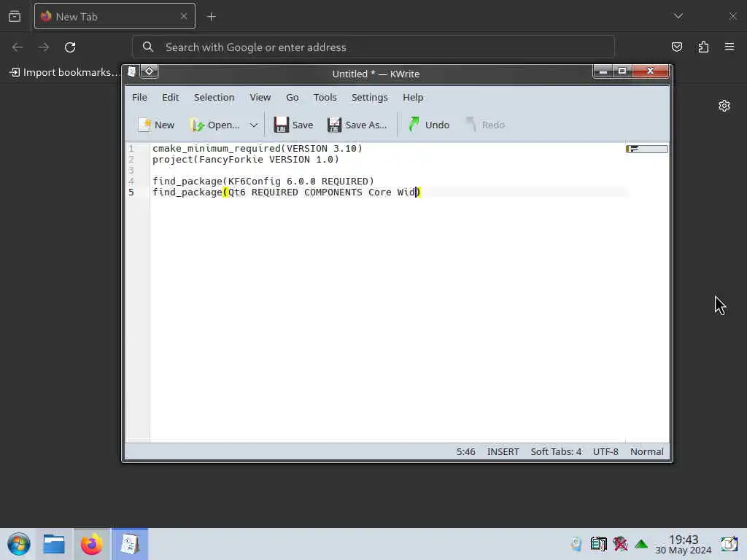Select the New Tab tab in Firefox
Screen dimensions: 747x560
[115, 16]
